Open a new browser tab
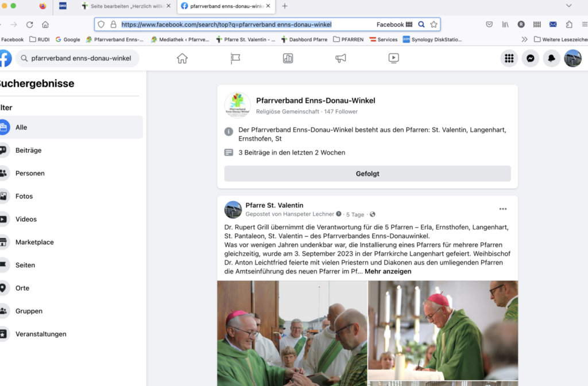 click(285, 6)
